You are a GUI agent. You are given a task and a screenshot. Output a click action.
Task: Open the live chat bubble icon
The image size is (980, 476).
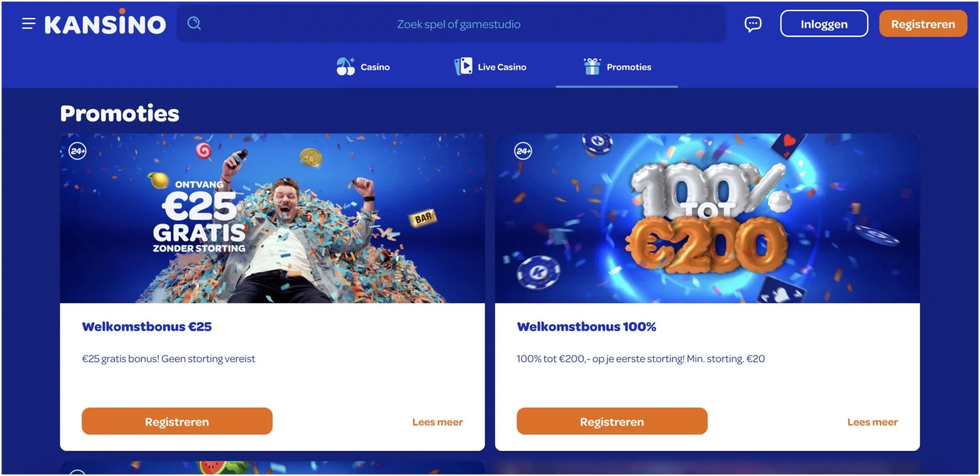coord(753,23)
